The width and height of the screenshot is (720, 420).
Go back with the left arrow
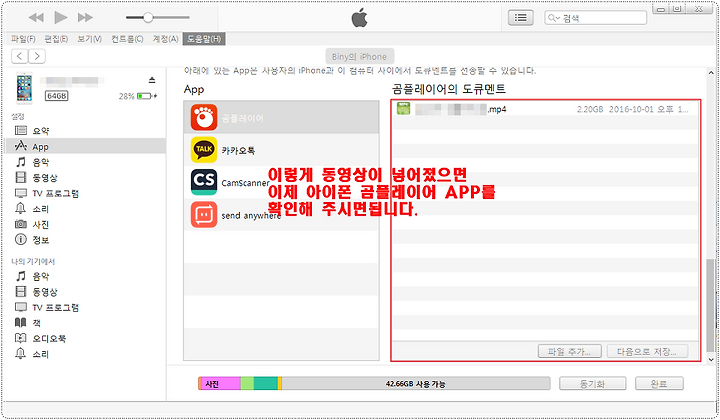(19, 56)
